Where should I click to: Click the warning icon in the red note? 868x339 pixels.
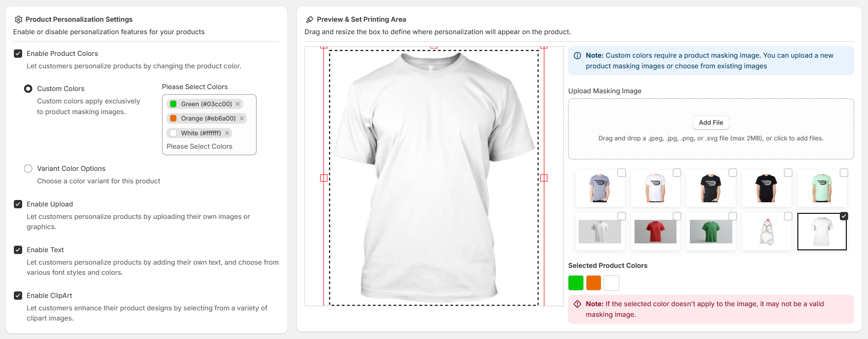click(x=577, y=304)
